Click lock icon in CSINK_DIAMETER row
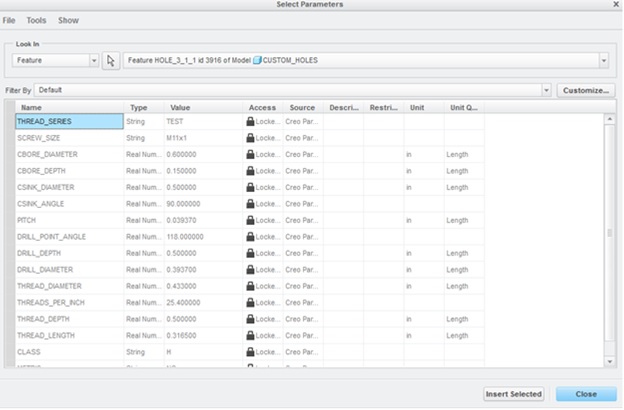The height and width of the screenshot is (410, 624). (250, 187)
